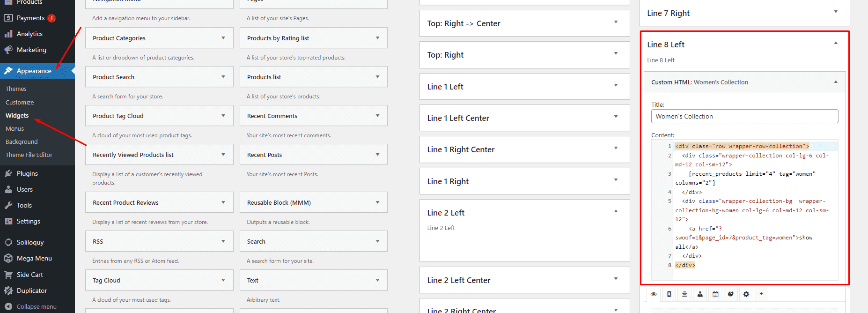
Task: Expand the Recent Comments widget
Action: pos(377,116)
